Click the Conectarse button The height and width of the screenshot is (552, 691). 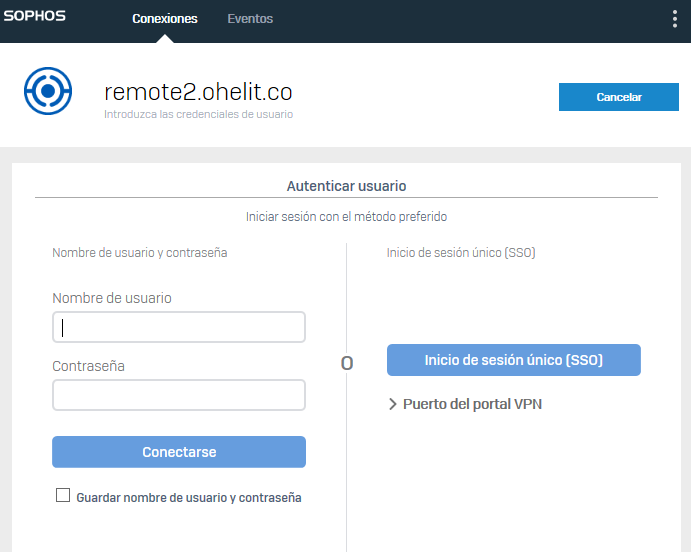click(179, 452)
